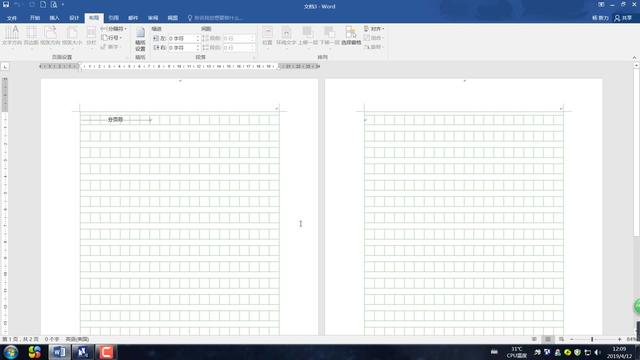
Task: Adjust the right indent spinner arrows
Action: [x=198, y=48]
